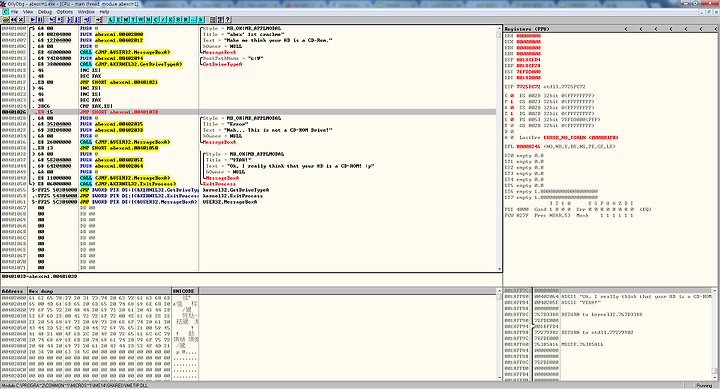Click the Trace into toolbar icon
720x389 pixels.
(x=70, y=20)
